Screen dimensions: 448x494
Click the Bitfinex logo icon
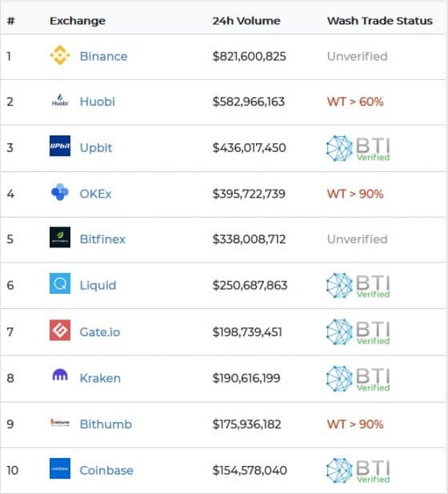point(60,237)
